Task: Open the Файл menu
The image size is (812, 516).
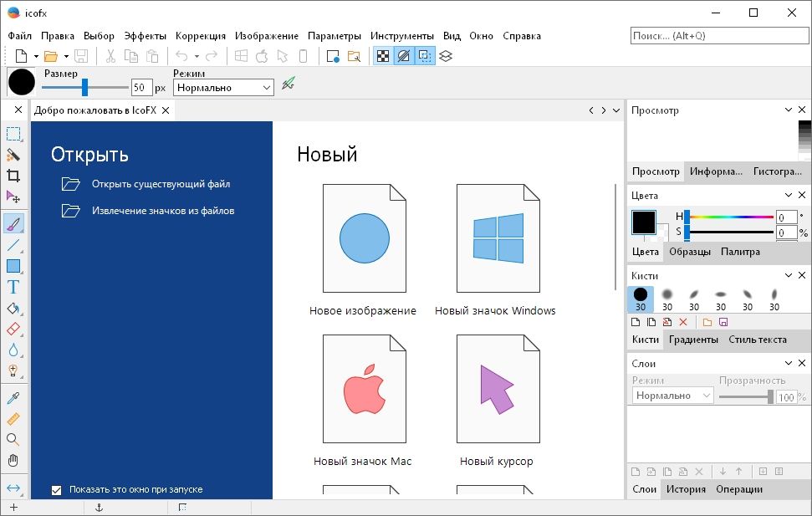Action: [x=20, y=36]
